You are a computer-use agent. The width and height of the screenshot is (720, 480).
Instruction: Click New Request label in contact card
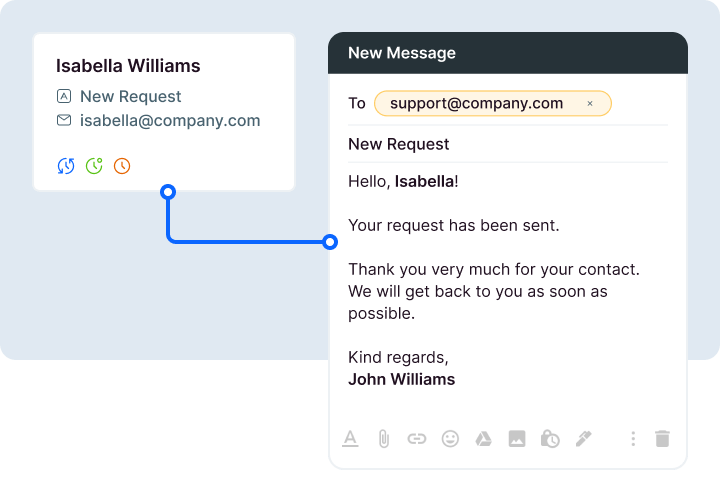[130, 97]
